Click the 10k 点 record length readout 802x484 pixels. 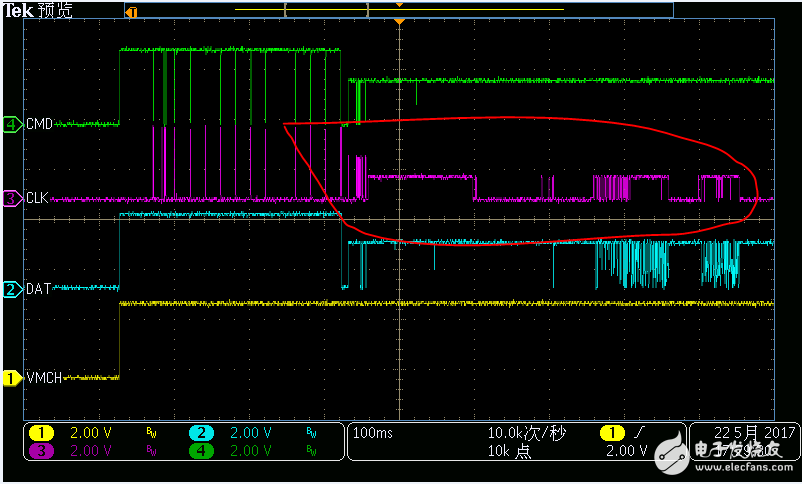[x=509, y=451]
